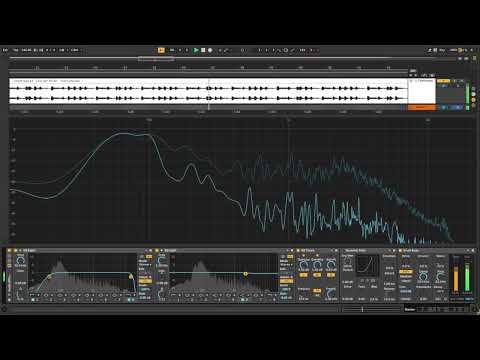Click the right knob in the last device
This screenshot has width=480, height=360.
(440, 276)
